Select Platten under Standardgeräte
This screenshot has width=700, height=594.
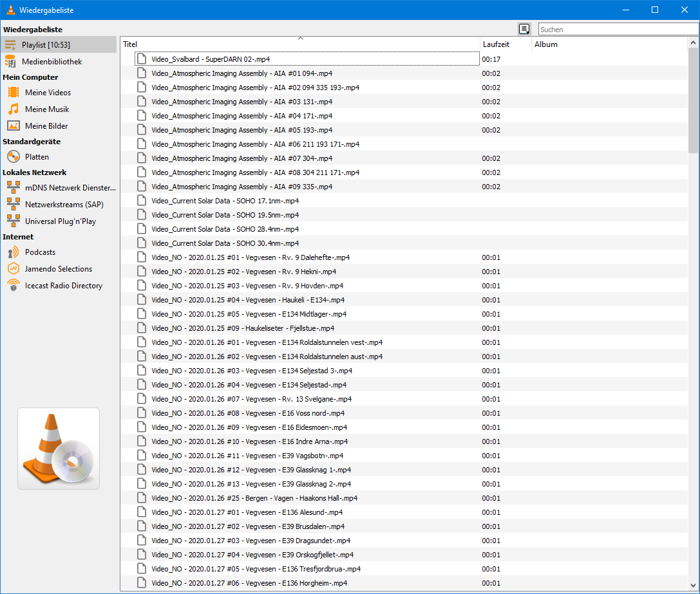tap(37, 157)
